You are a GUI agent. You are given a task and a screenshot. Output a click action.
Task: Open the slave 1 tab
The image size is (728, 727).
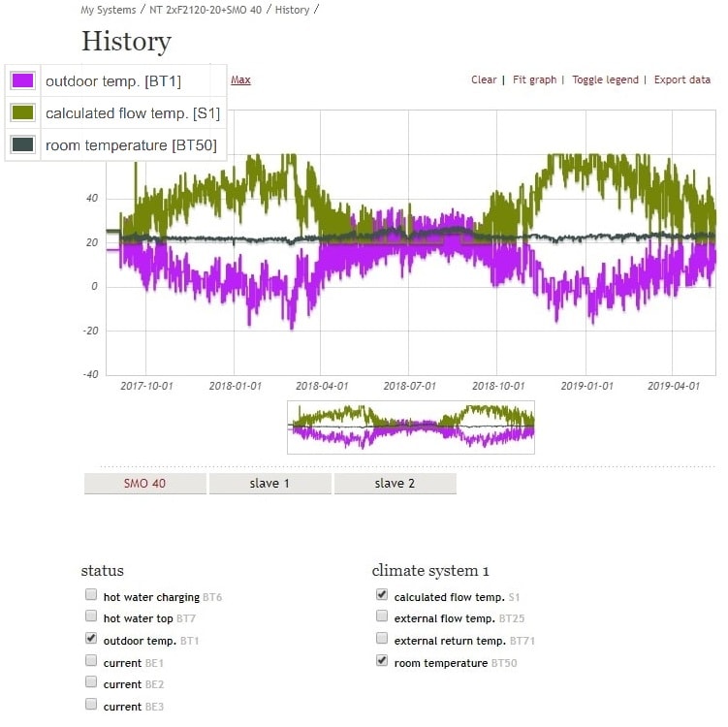click(269, 484)
